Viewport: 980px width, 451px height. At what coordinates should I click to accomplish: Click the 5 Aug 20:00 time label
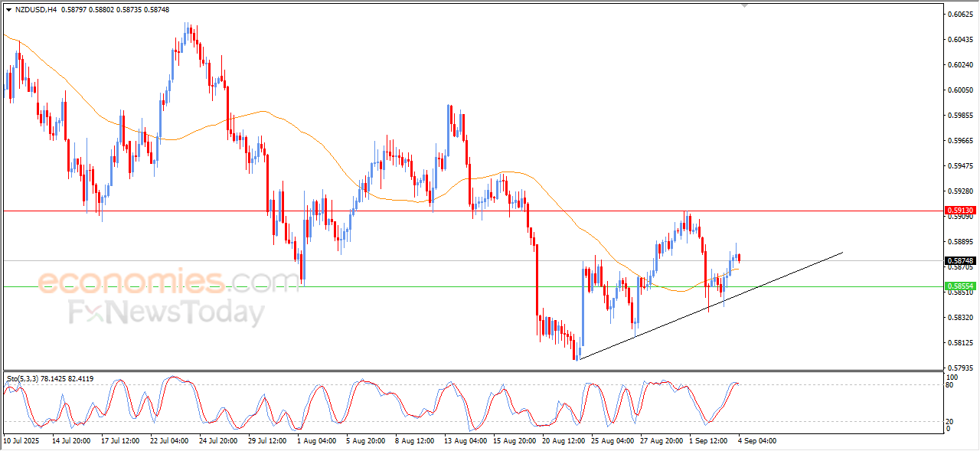click(x=365, y=441)
